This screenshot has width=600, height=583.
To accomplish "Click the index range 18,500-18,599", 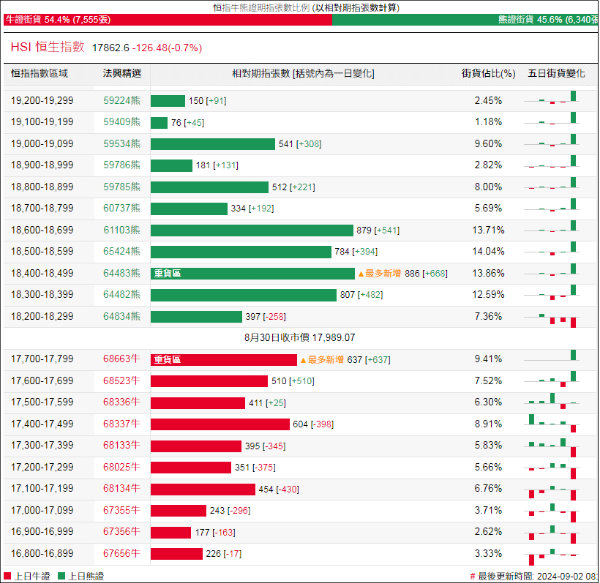I will coord(42,252).
